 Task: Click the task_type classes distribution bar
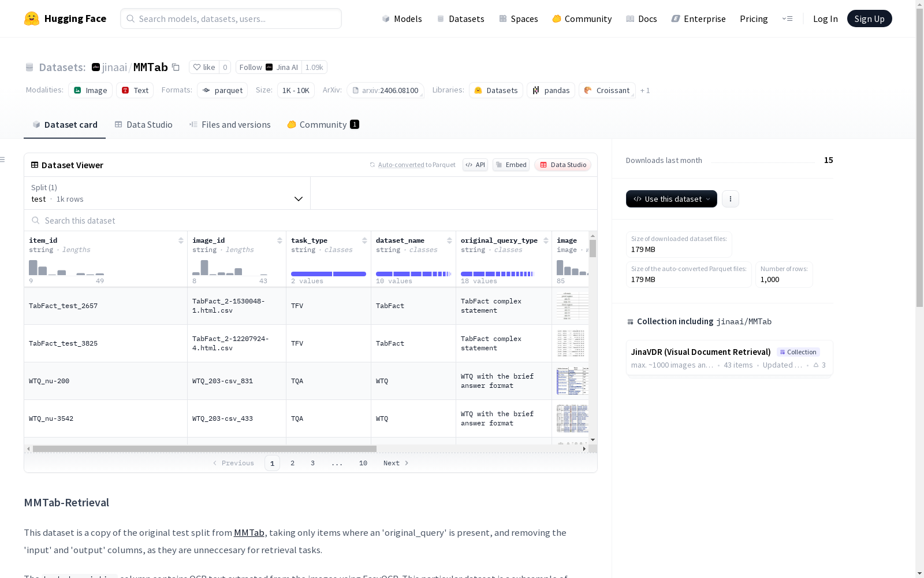(x=329, y=274)
